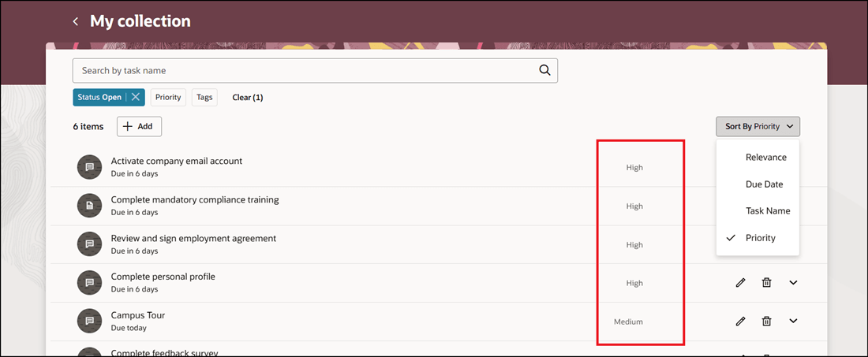The height and width of the screenshot is (357, 868).
Task: Click High priority on Activate company email row
Action: [x=634, y=167]
